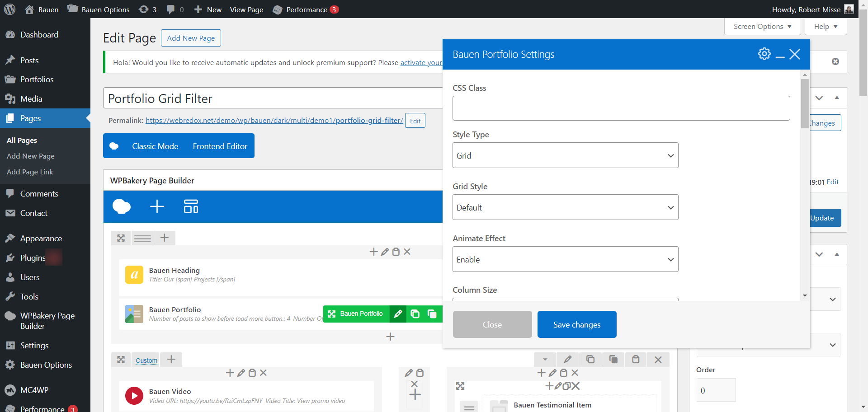Add column to the Custom row
This screenshot has height=412, width=868.
[171, 360]
